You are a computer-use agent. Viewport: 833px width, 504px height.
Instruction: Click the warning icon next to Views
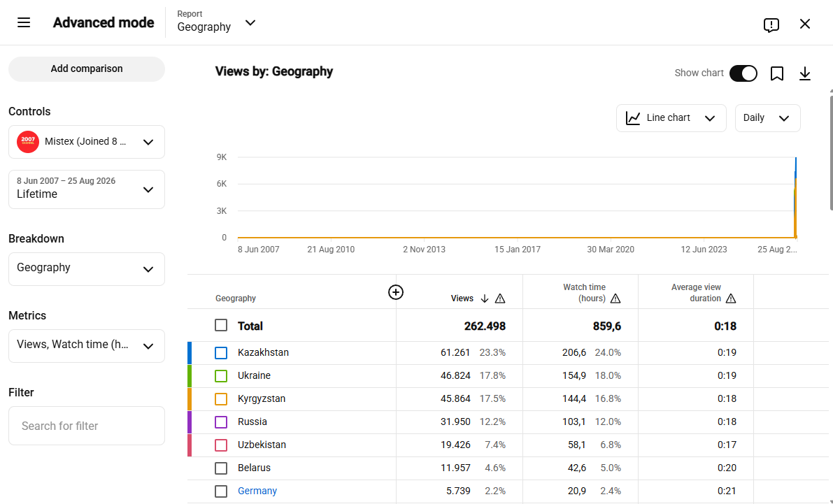tap(500, 298)
